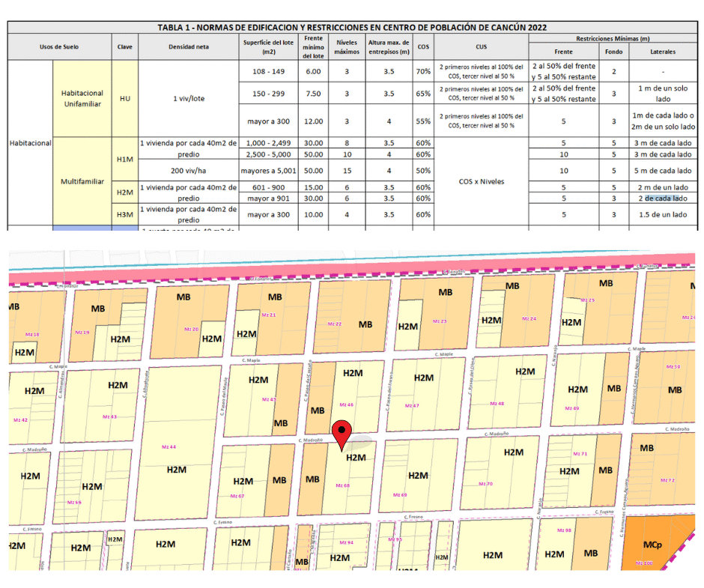Select the '601 - 900' lot size cell
The width and height of the screenshot is (704, 588).
pos(268,187)
